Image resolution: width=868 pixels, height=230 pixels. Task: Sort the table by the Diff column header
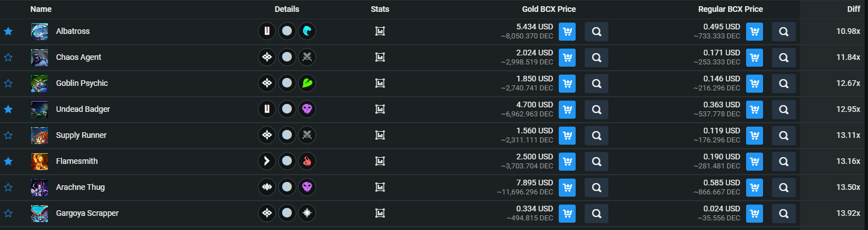[x=853, y=9]
